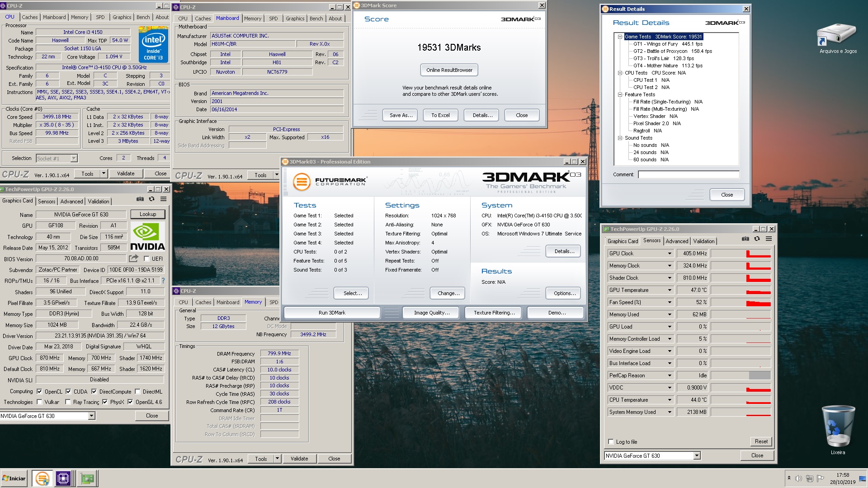Open the Advanced tab in GPU-Z Sensors window

[x=677, y=241]
